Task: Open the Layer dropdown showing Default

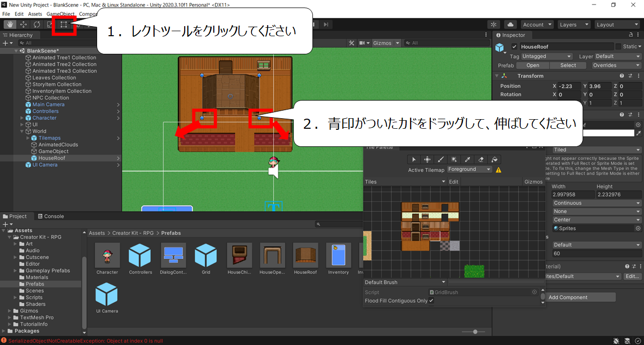Action: pos(618,56)
